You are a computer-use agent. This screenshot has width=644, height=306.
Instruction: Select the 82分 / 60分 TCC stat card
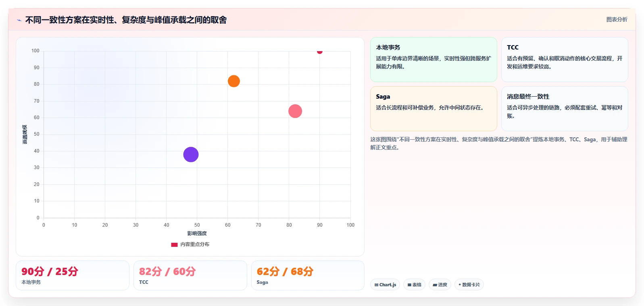tap(190, 275)
